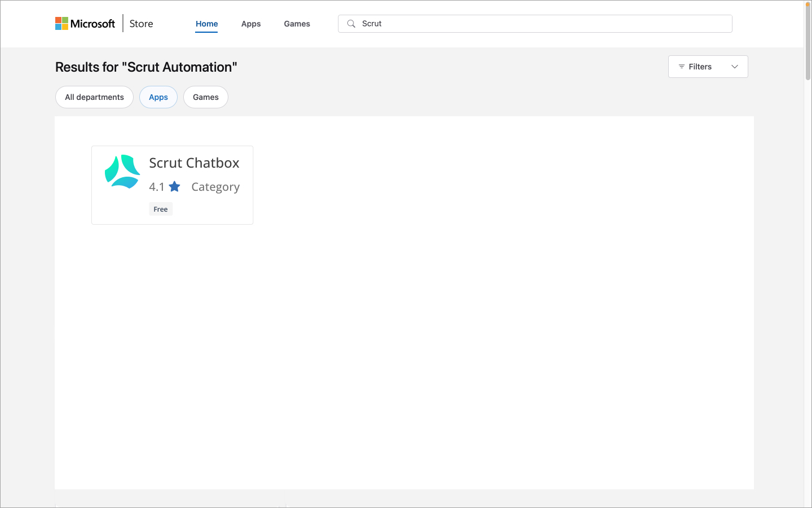Viewport: 812px width, 508px height.
Task: Click the Filters chevron arrow
Action: 735,67
